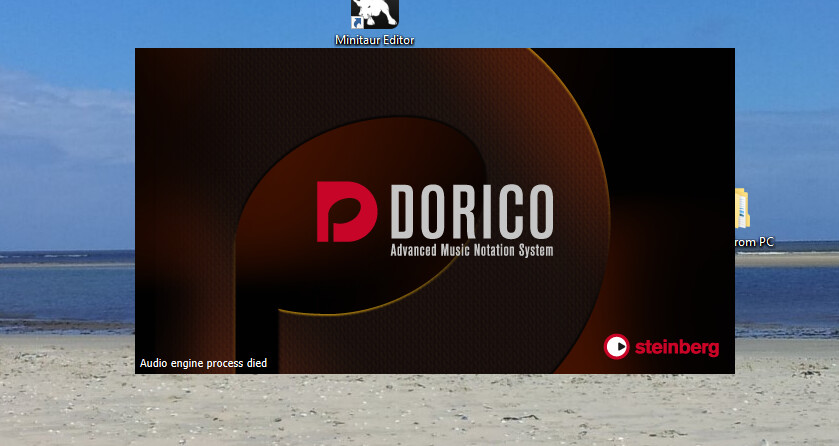Click the Steinberg logo on splash screen
This screenshot has width=839, height=446.
point(661,347)
